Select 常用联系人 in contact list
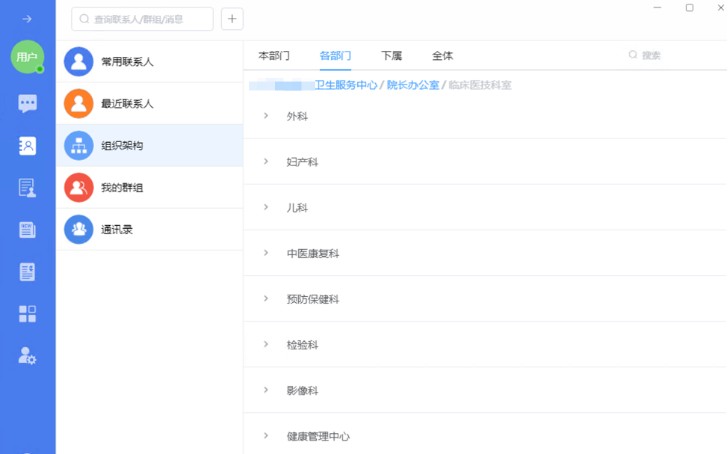 click(127, 62)
